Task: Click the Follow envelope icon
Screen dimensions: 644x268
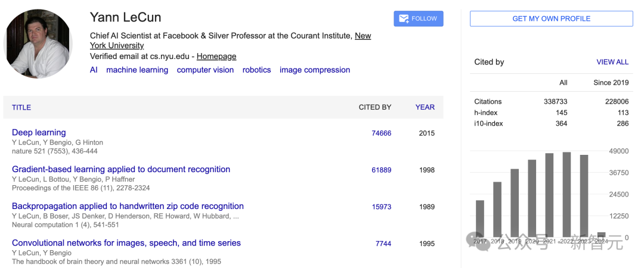Action: pyautogui.click(x=404, y=18)
